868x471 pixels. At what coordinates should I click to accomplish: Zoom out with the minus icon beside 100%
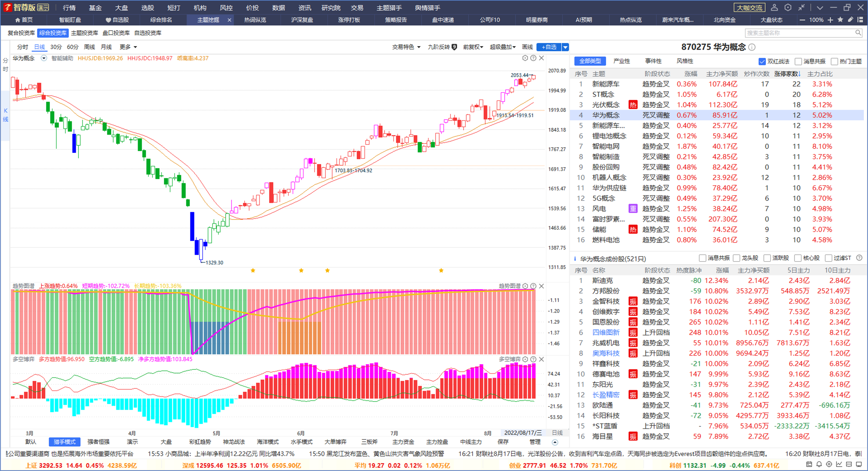pos(802,20)
